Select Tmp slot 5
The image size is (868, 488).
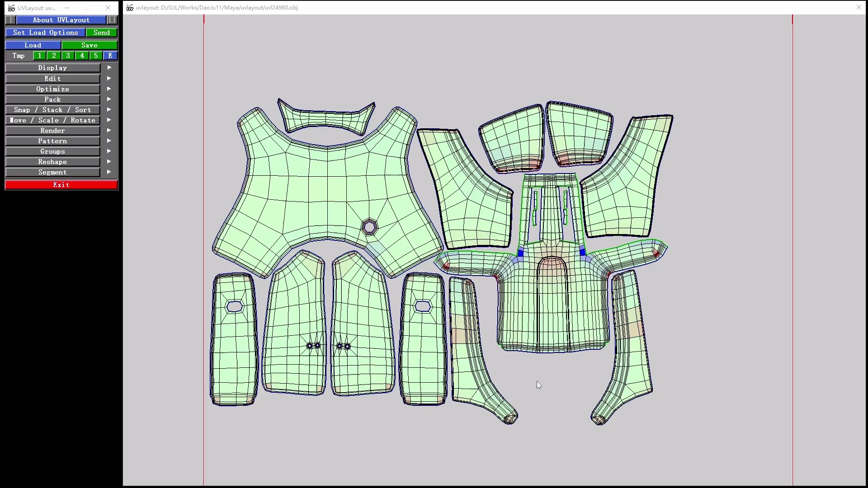pyautogui.click(x=96, y=56)
